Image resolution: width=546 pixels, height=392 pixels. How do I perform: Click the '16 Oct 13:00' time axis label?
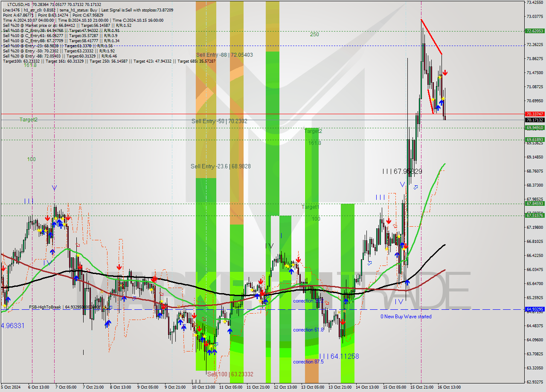point(449,387)
